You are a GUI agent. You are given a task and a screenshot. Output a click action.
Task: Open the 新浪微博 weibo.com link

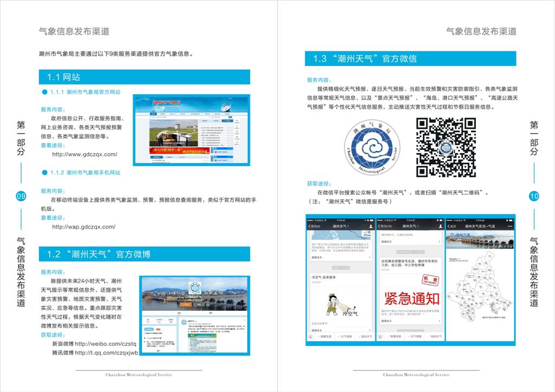pos(94,344)
